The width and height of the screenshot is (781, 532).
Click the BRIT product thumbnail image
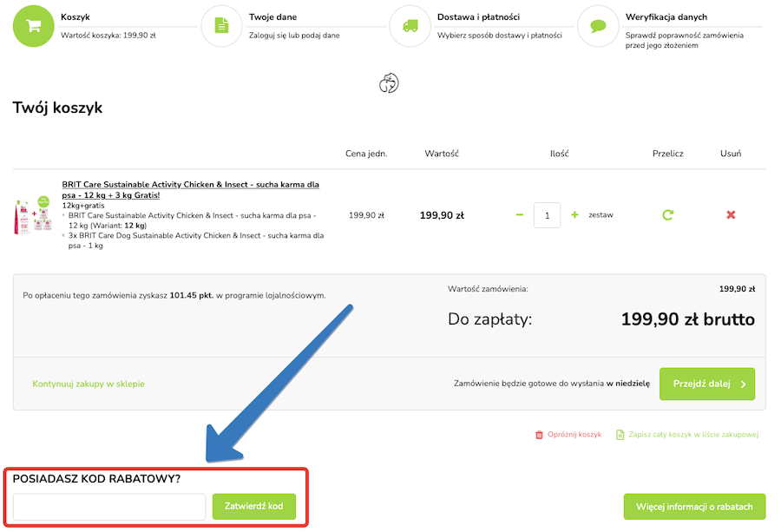pyautogui.click(x=32, y=214)
